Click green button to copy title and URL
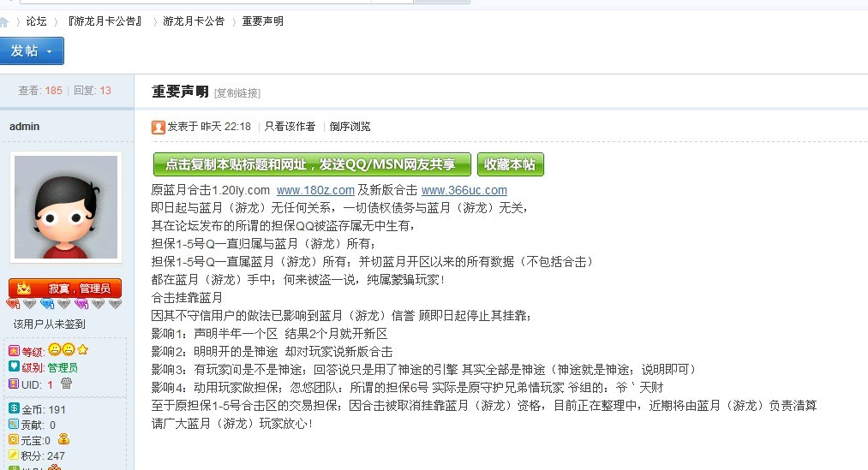The width and height of the screenshot is (868, 470). [x=312, y=164]
